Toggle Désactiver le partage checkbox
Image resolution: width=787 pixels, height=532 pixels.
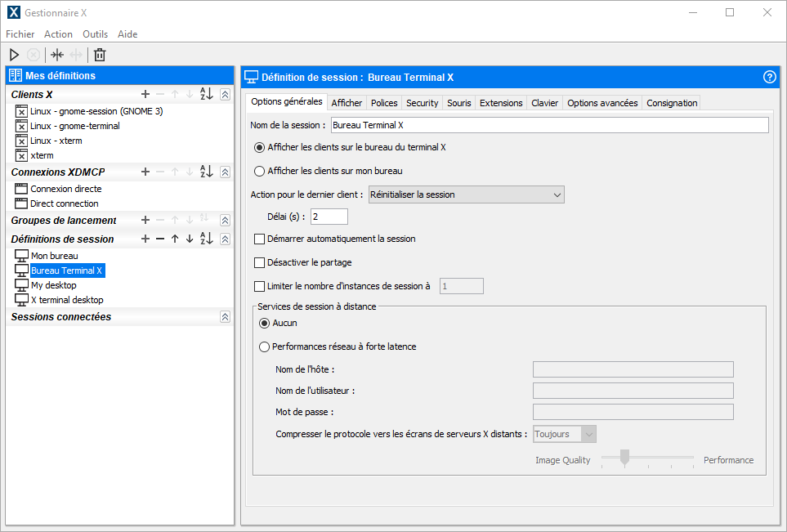tap(260, 263)
